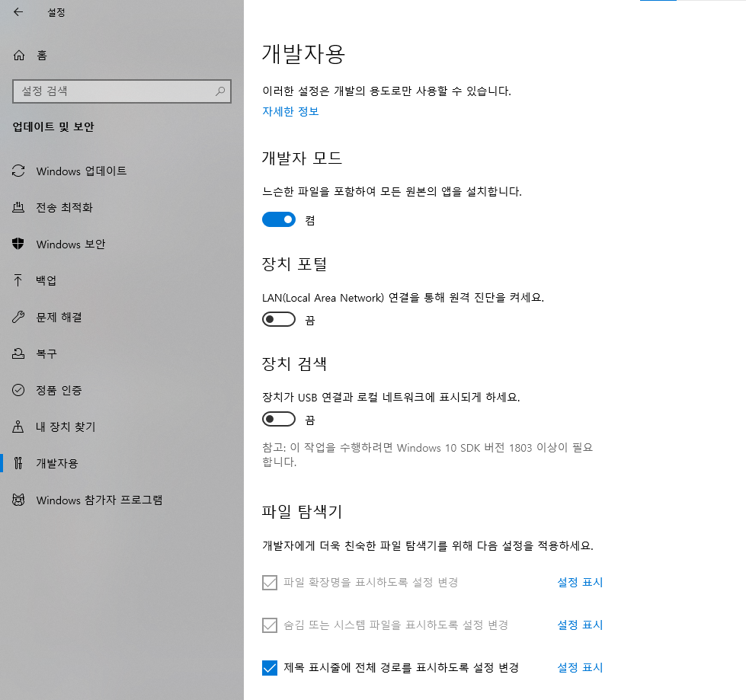
Task: Click the 개발자 모드 heading text
Action: [302, 158]
